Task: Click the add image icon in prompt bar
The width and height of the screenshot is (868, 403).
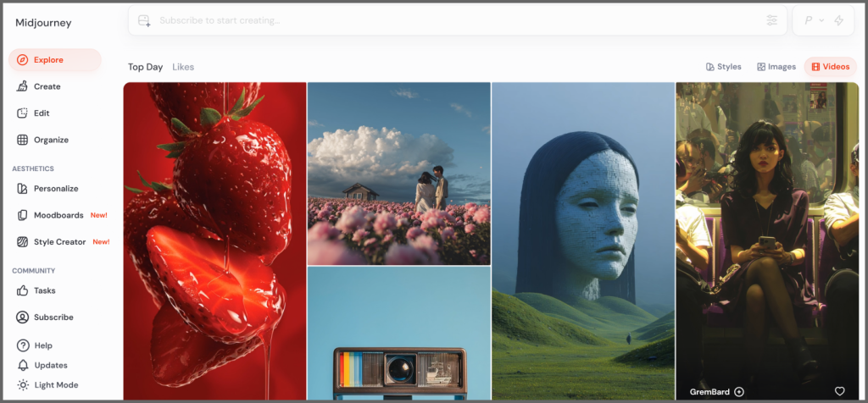Action: tap(144, 20)
